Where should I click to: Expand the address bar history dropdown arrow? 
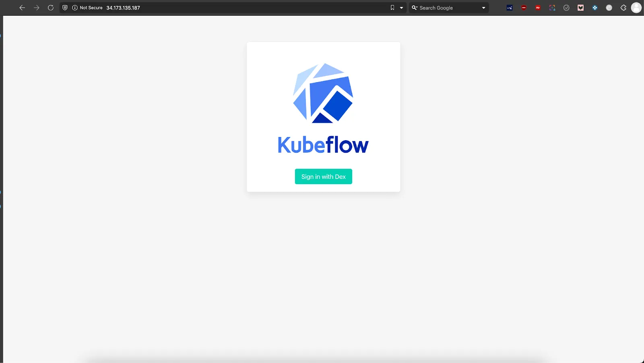point(401,8)
